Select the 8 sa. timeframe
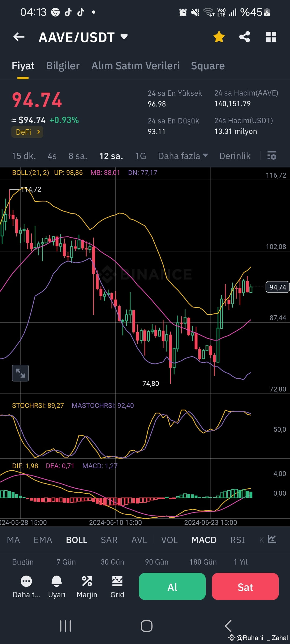Image resolution: width=290 pixels, height=644 pixels. point(78,156)
